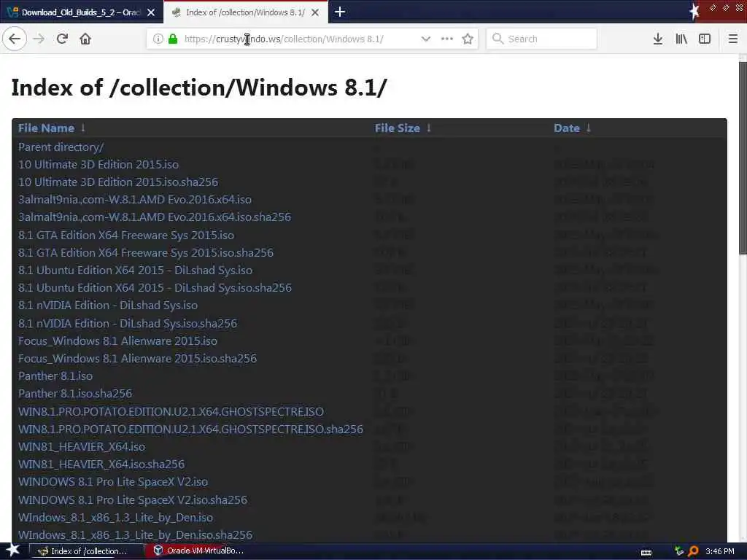This screenshot has width=747, height=560.
Task: Open Panther 8.1.iso.sha256
Action: point(75,394)
